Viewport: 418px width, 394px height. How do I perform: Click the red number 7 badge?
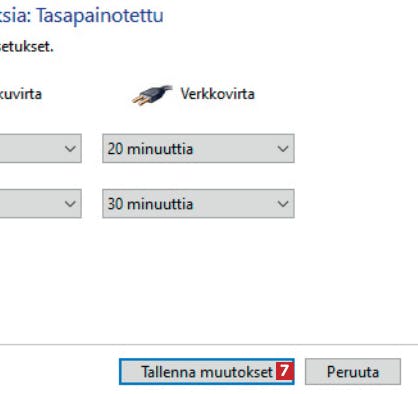(x=284, y=371)
